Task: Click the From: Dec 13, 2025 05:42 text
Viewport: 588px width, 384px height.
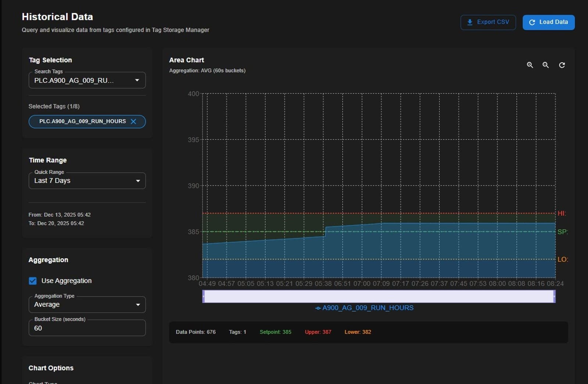Action: tap(60, 215)
